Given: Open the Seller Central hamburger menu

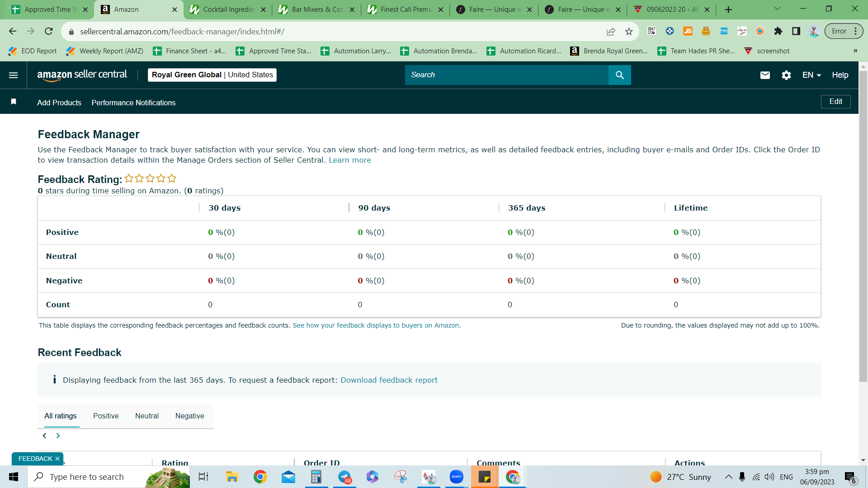Looking at the screenshot, I should click(14, 75).
